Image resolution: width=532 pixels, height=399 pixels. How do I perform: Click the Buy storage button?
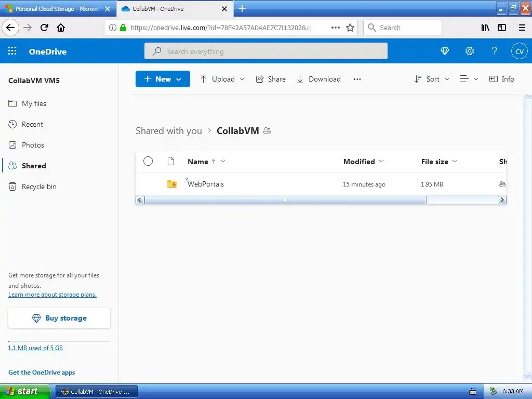59,318
